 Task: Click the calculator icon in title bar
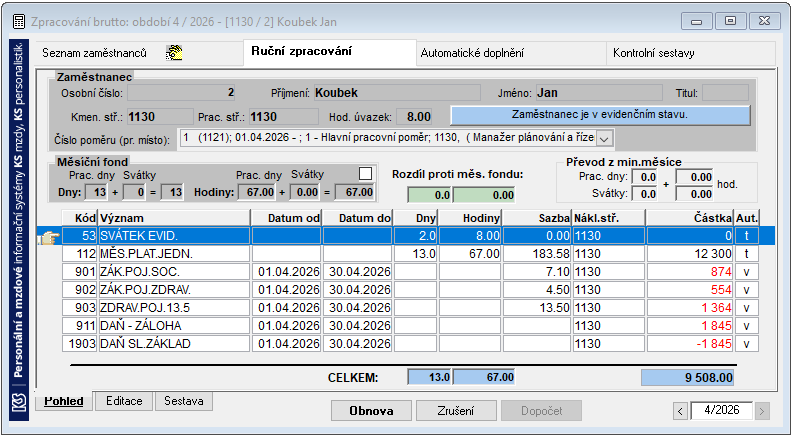(x=19, y=22)
